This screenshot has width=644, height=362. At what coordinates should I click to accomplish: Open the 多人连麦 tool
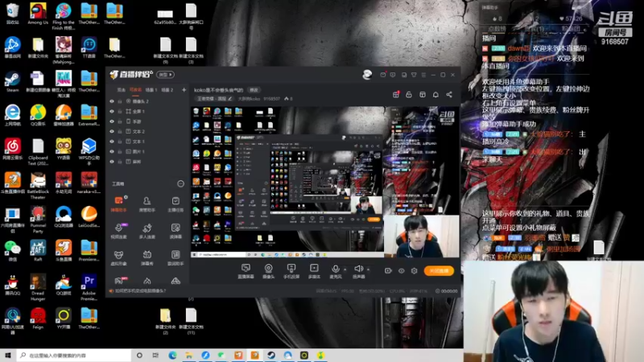147,231
